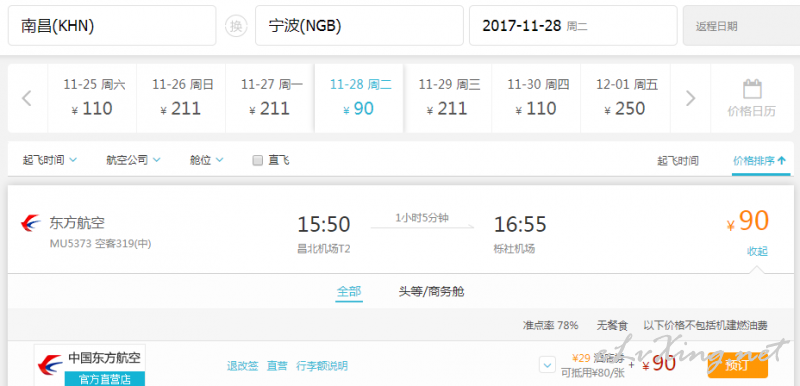Click the 宁波(NGB) destination city field

[x=359, y=25]
